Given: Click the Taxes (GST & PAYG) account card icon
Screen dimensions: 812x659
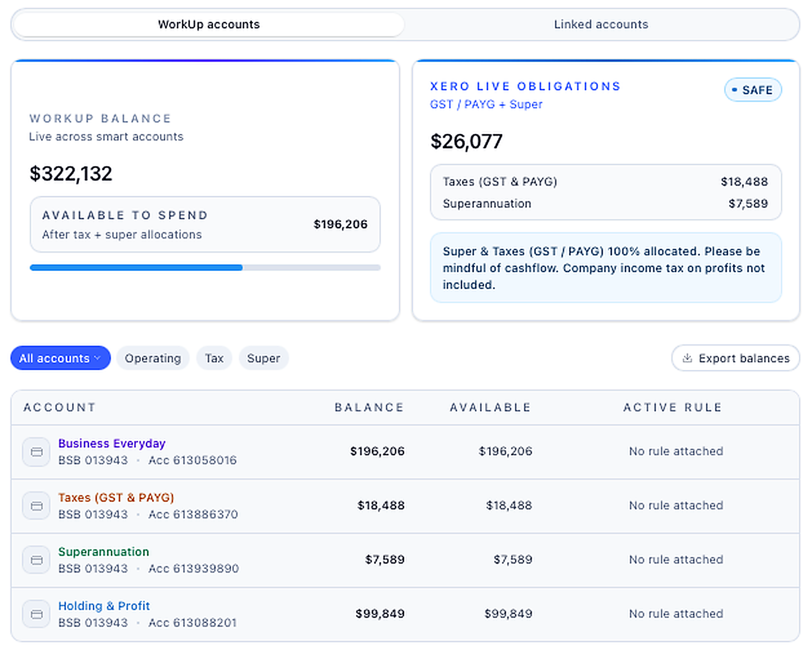Looking at the screenshot, I should (36, 506).
